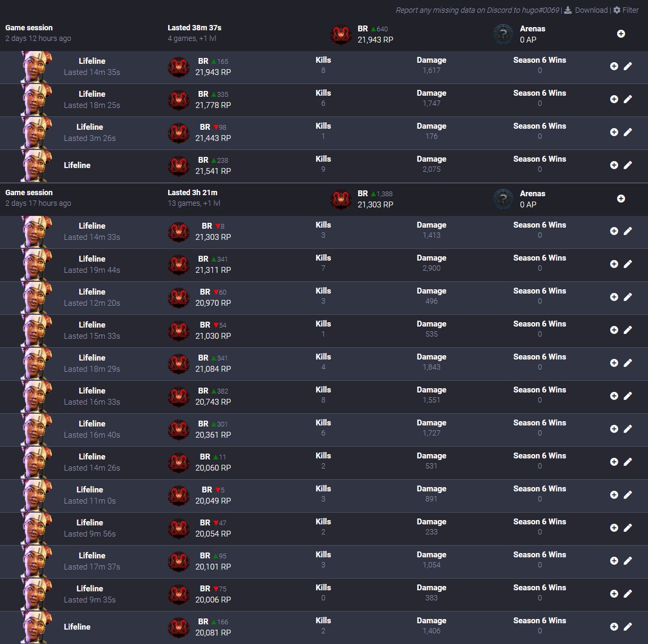Show more for the 20,101 RP match
648x644 pixels.
pos(614,561)
